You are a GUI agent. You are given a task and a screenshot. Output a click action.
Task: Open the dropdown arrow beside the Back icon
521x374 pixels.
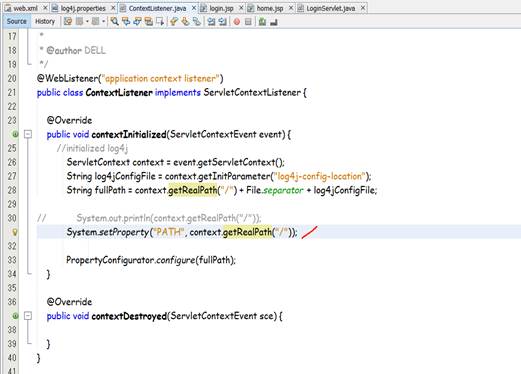point(87,22)
